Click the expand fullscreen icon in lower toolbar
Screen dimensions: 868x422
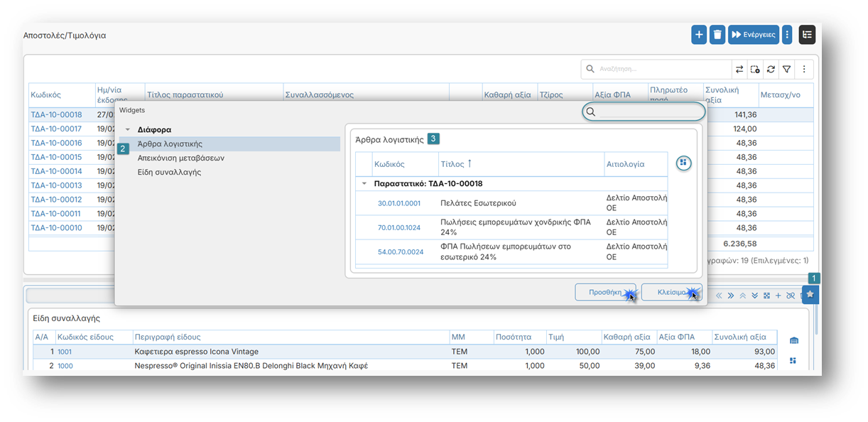766,296
